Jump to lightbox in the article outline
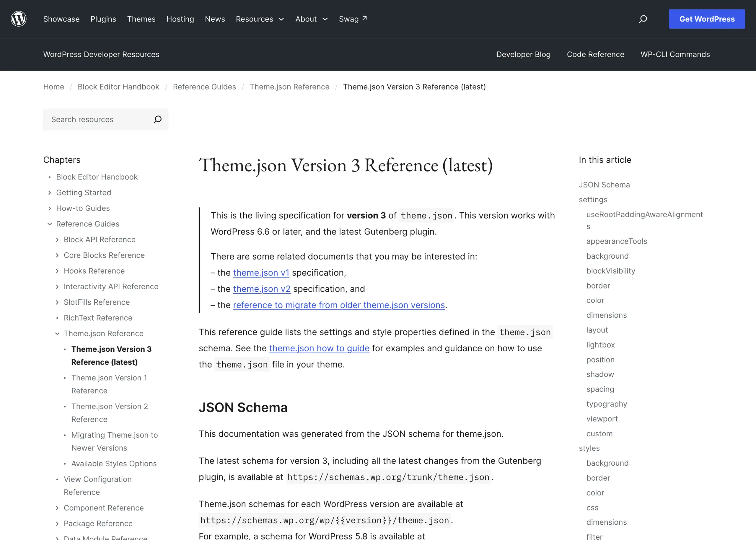Image resolution: width=756 pixels, height=540 pixels. [x=600, y=345]
